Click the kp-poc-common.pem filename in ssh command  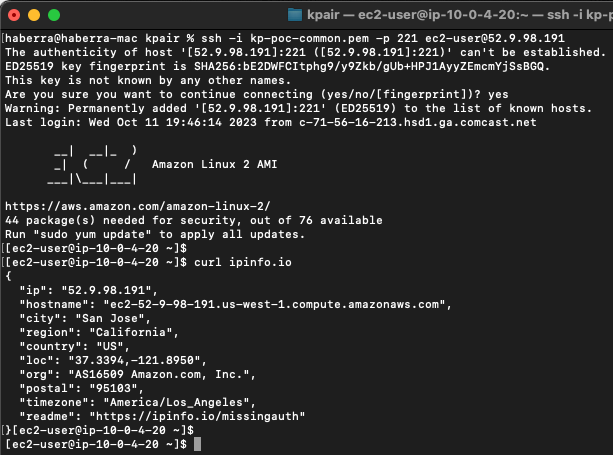coord(309,38)
